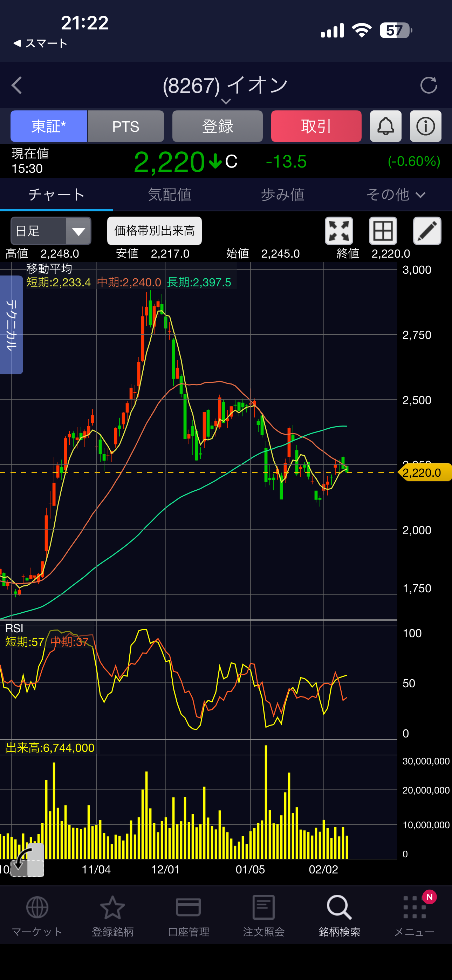Expand chart to fullscreen view
The image size is (452, 980).
[x=338, y=231]
